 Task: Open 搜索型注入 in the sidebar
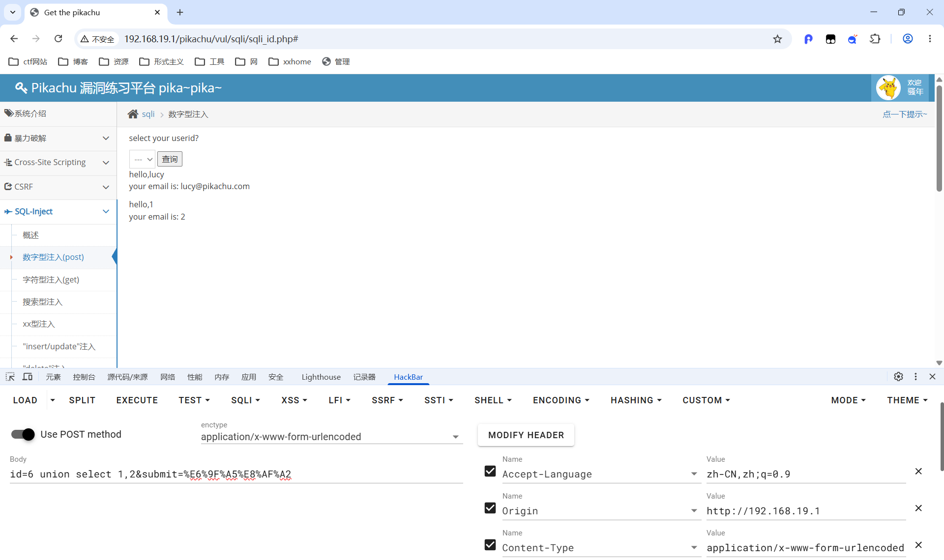43,302
